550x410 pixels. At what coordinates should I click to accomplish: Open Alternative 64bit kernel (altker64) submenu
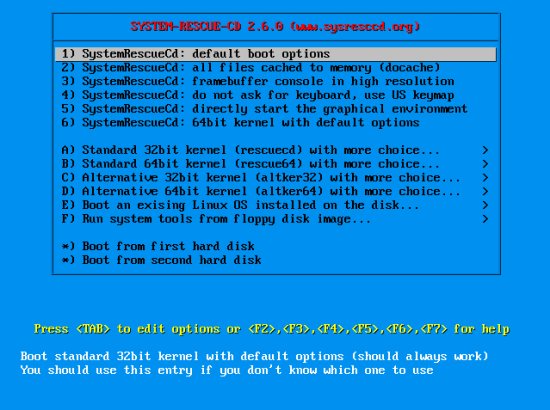[276, 191]
